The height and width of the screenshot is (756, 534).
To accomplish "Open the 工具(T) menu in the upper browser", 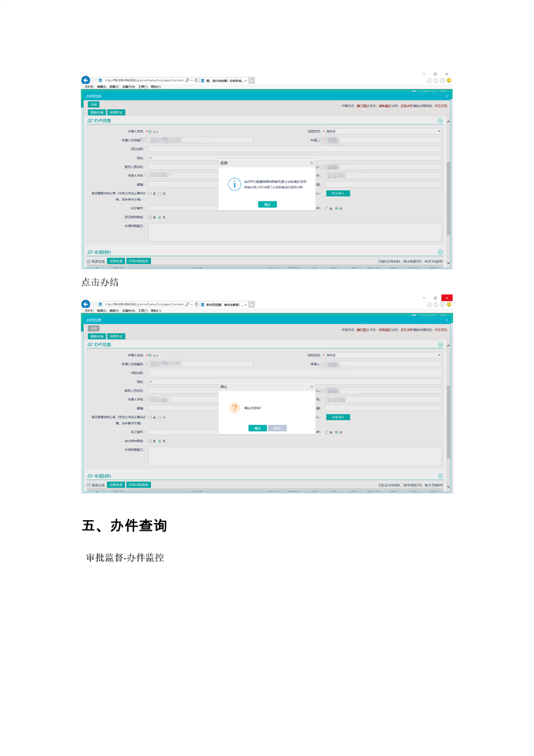I will 142,86.
